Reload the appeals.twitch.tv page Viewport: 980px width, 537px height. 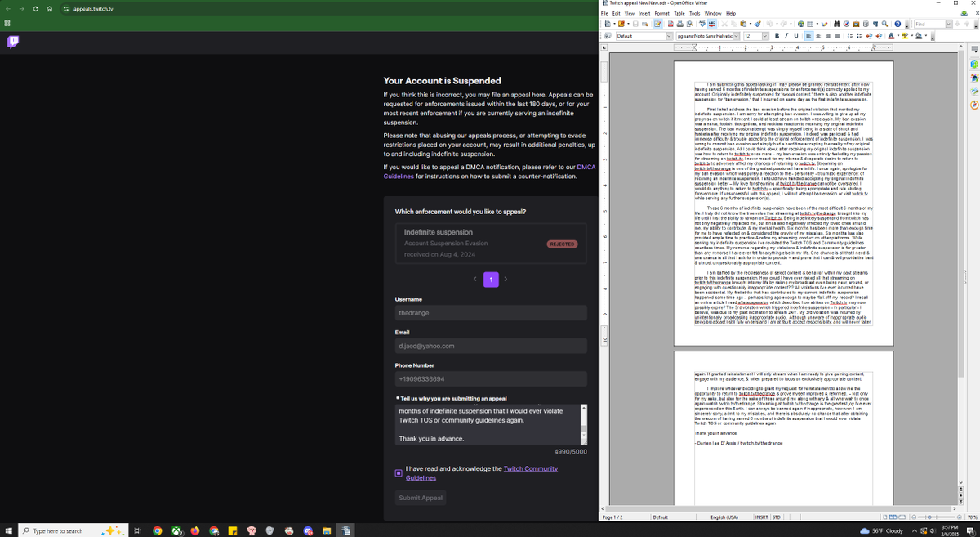35,9
